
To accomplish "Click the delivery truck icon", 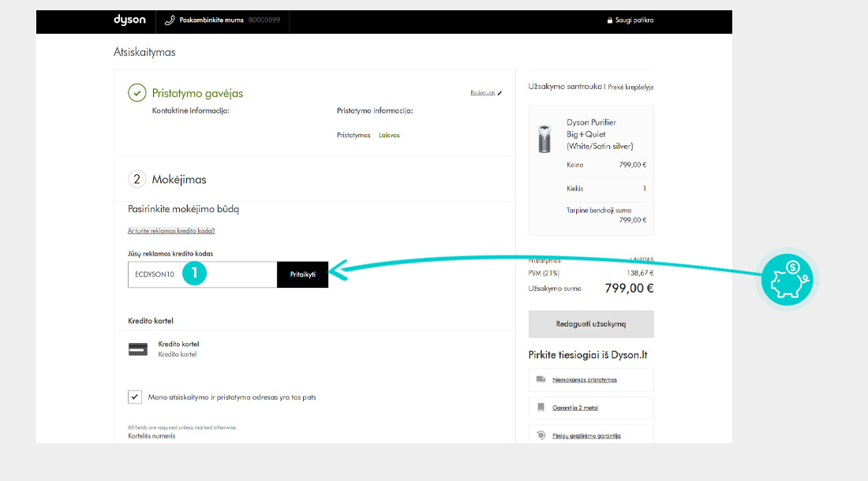I will click(x=541, y=379).
